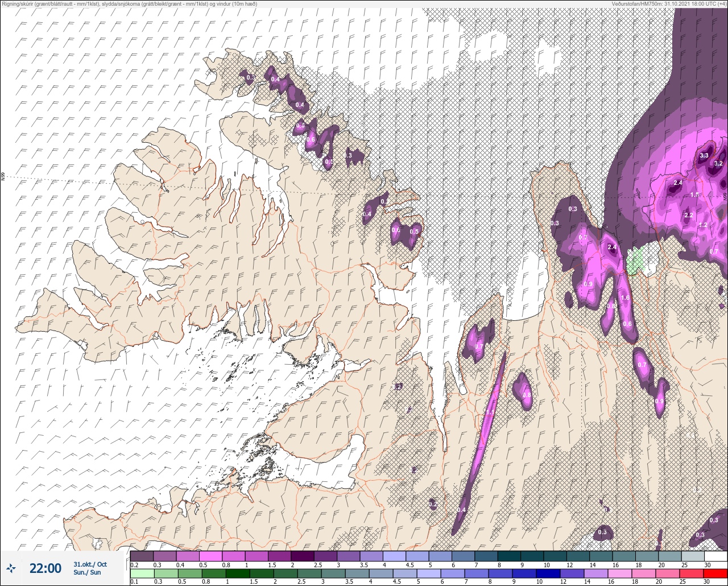This screenshot has height=586, width=728.
Task: Click the 22:00 forecast time label
Action: [x=45, y=568]
